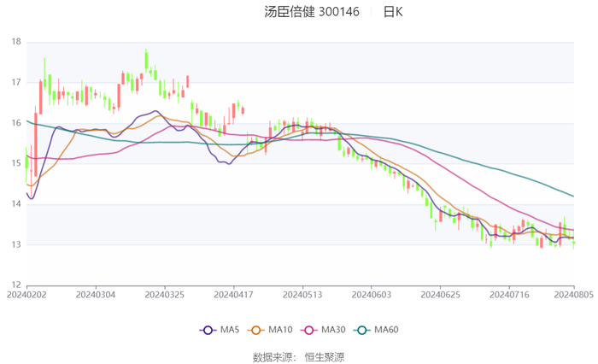Click the chart title 汤臣倍健 300146
Screen dimensions: 598x364
[x=312, y=12]
